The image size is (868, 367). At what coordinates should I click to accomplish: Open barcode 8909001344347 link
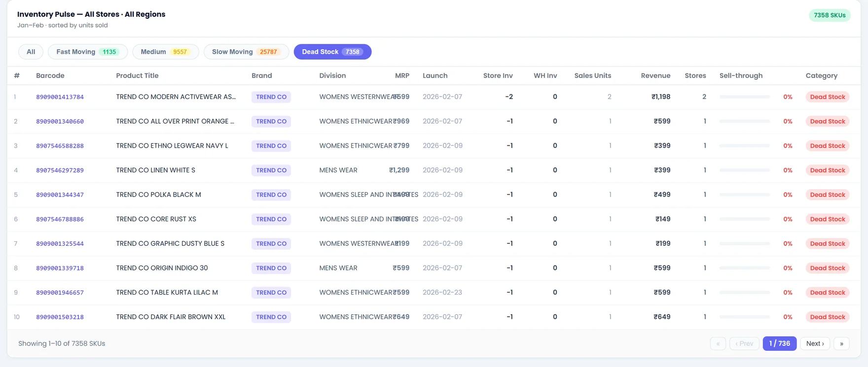(60, 195)
